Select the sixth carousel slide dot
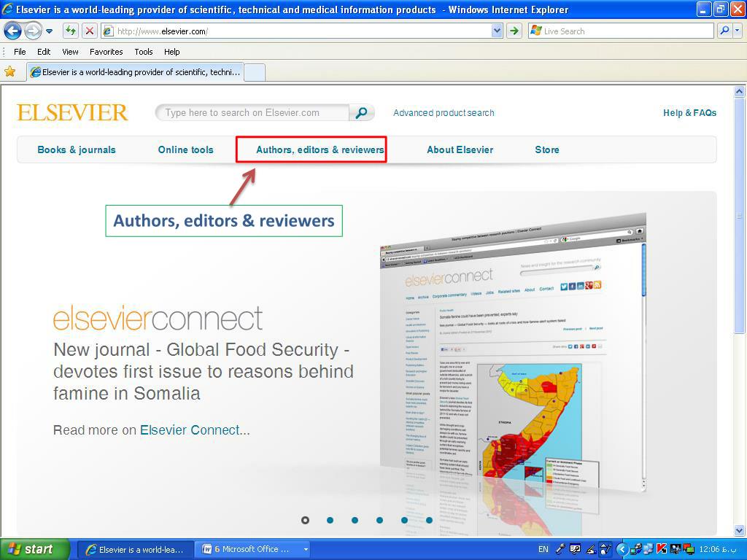The height and width of the screenshot is (560, 747). 429,520
